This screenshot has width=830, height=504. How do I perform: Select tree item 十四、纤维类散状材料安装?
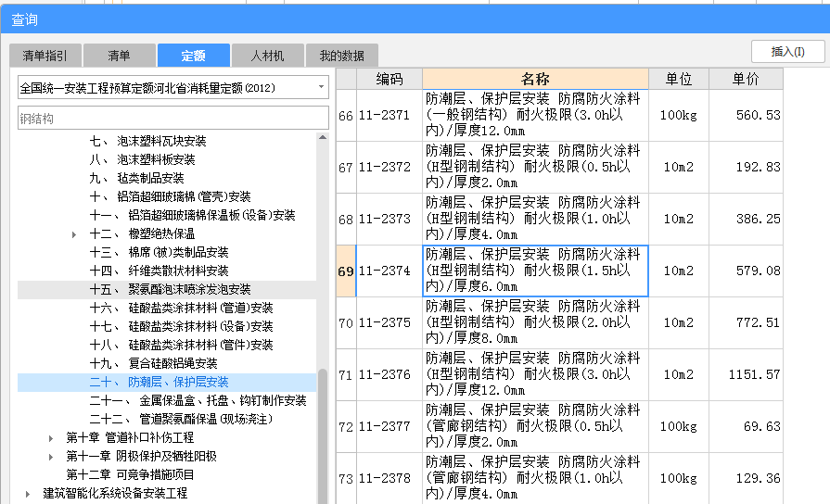pos(159,271)
